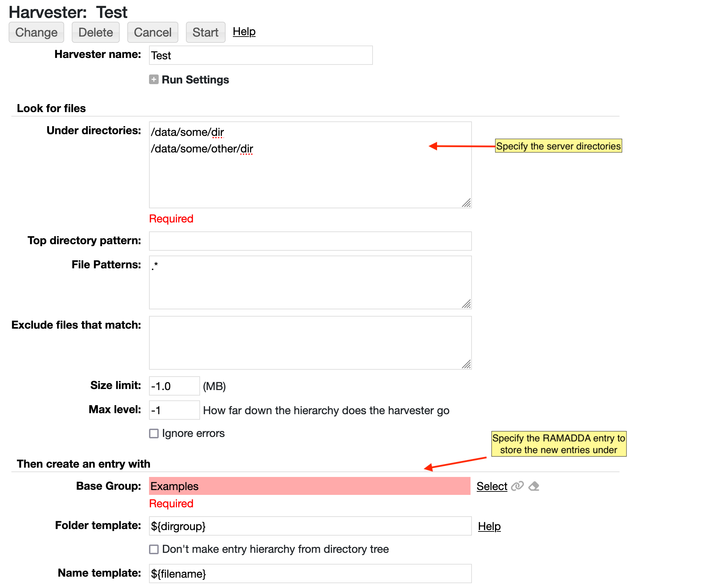Open the Help link at the top

[x=244, y=32]
